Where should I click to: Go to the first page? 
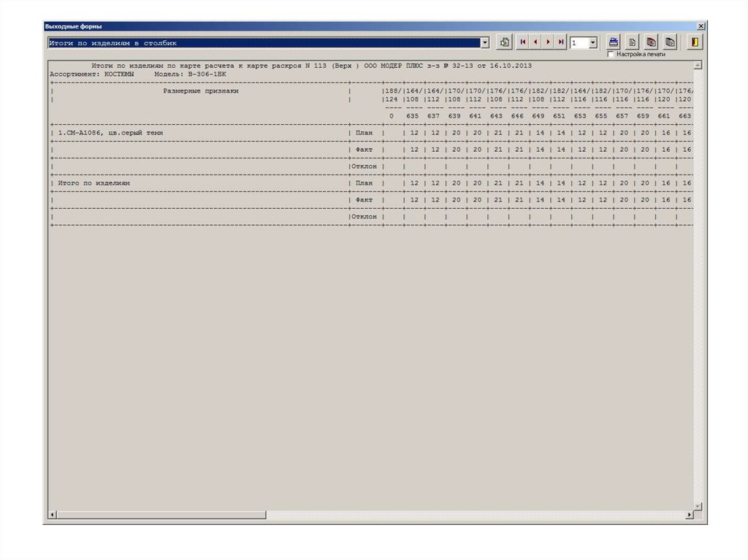click(x=523, y=43)
